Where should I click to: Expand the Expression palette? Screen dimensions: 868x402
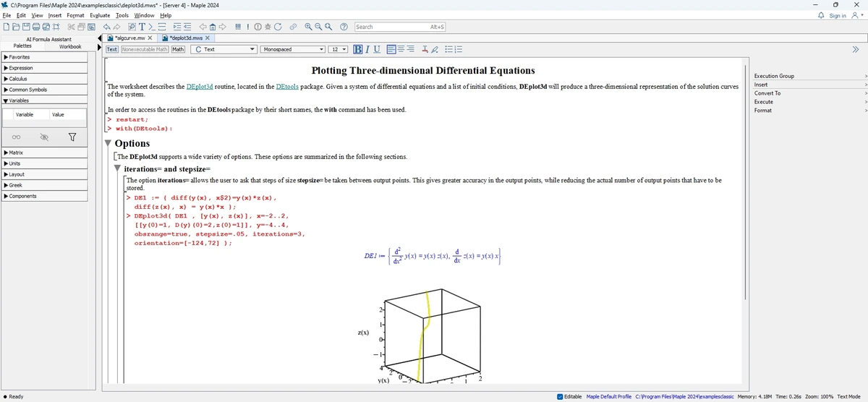pos(44,67)
